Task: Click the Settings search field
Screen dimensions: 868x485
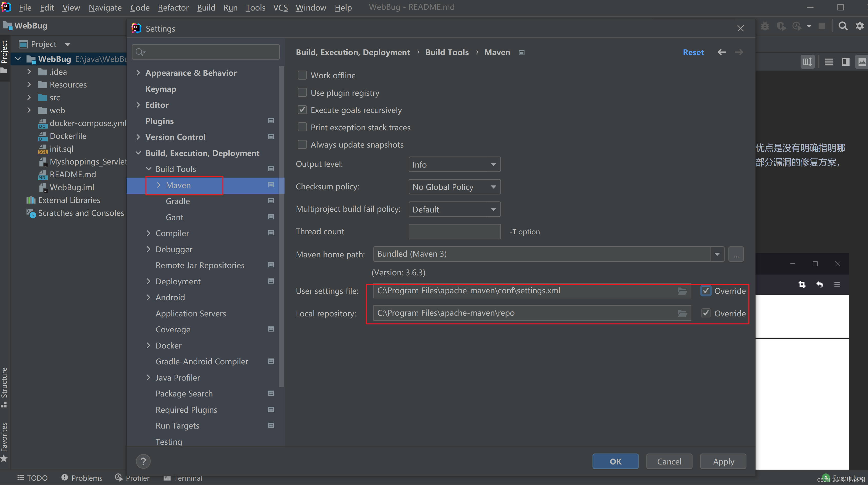Action: pyautogui.click(x=206, y=52)
